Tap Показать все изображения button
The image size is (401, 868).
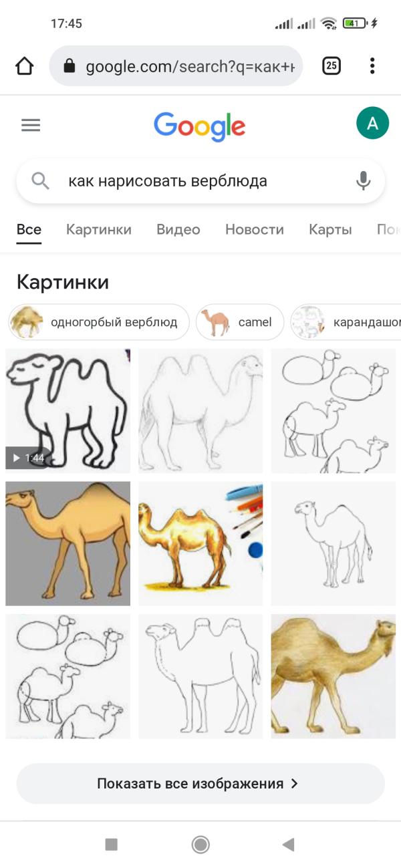200,784
